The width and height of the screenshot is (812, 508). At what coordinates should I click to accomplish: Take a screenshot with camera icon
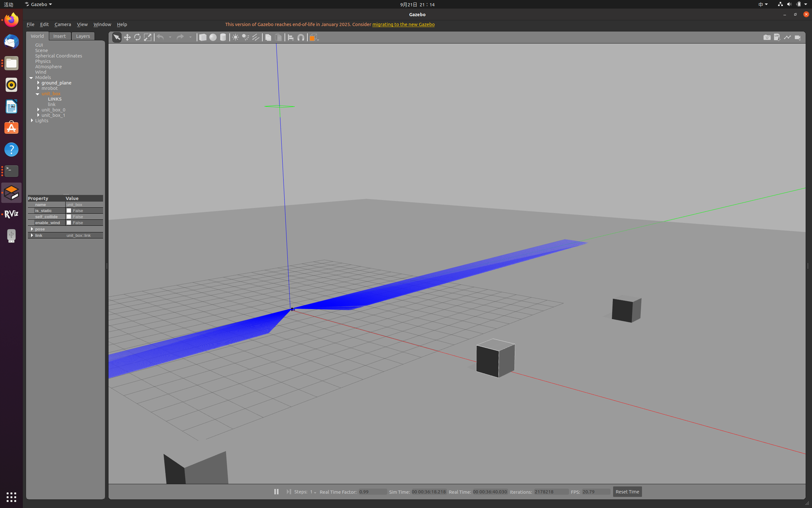pos(767,37)
